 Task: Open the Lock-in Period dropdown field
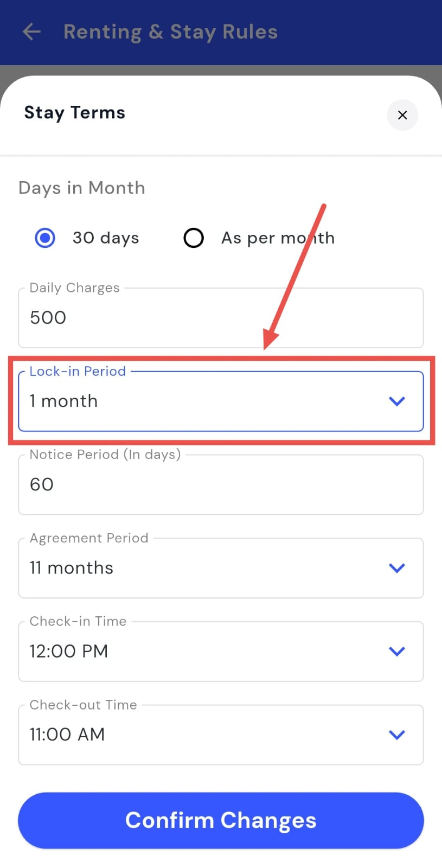coord(206,401)
